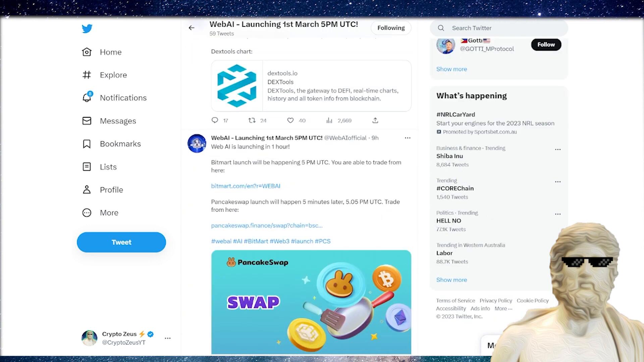644x362 pixels.
Task: Open the Messages menu item
Action: pyautogui.click(x=118, y=121)
